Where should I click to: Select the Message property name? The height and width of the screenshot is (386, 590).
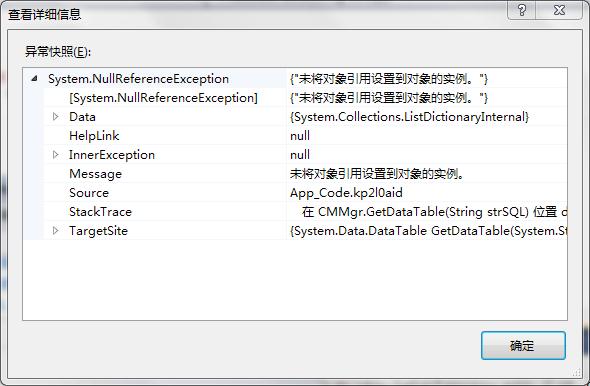pos(95,174)
